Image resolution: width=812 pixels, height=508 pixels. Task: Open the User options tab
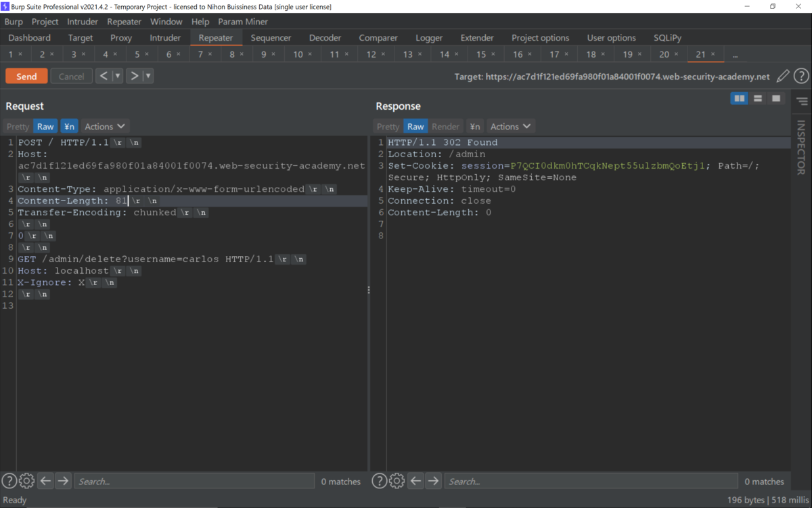[x=612, y=38]
